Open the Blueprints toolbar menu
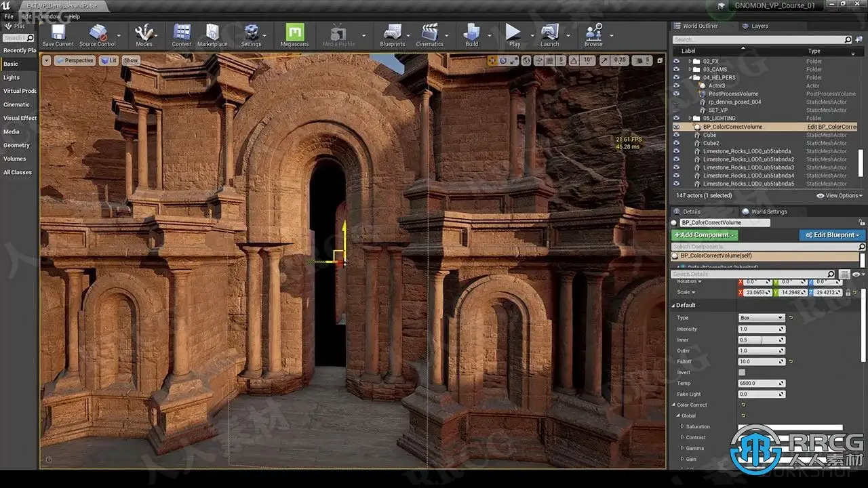Image resolution: width=868 pixels, height=488 pixels. 392,33
